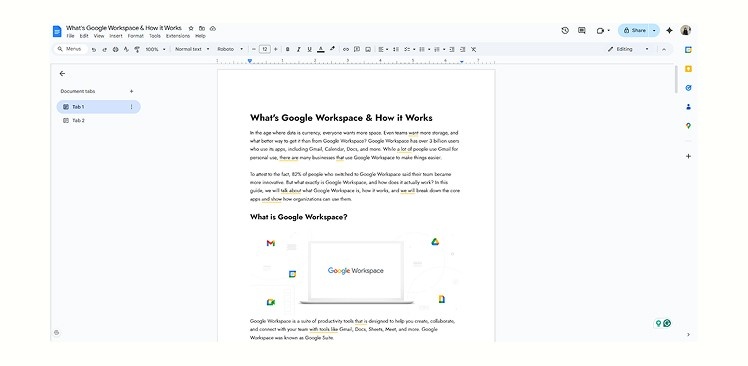Open the bulleted list dropdown
The width and height of the screenshot is (748, 366).
click(x=425, y=49)
